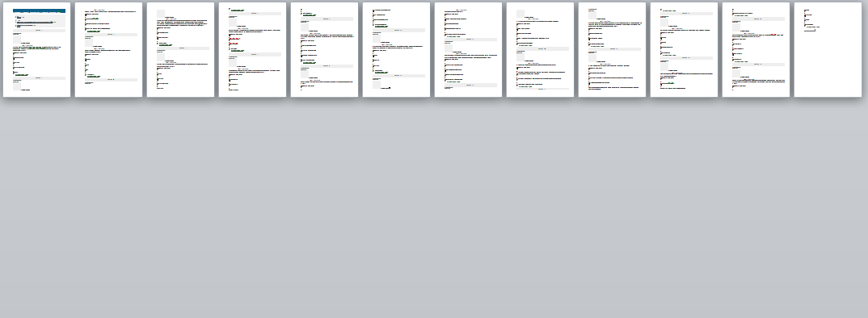Viewport: 868px width, 318px height.
Task: Click the eleventh page thumbnail
Action: tap(756, 50)
